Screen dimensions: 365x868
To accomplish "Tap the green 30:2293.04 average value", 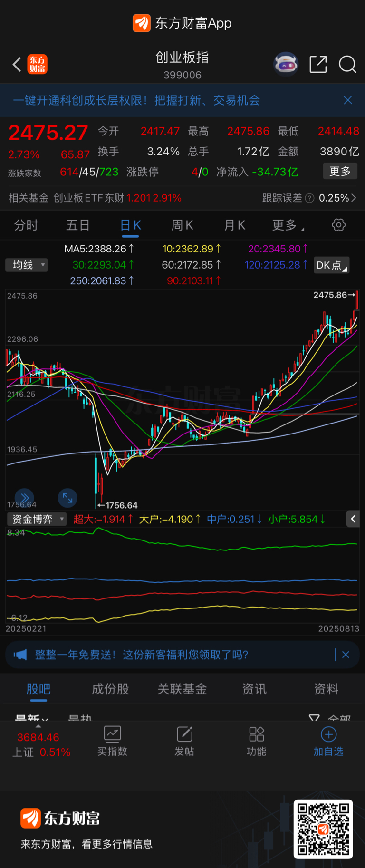I will (x=103, y=265).
